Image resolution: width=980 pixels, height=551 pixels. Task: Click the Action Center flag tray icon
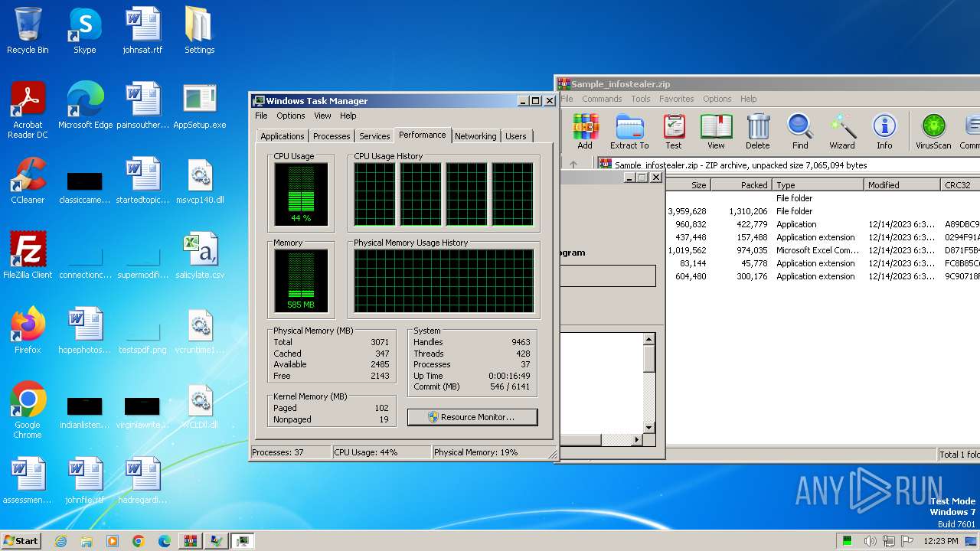click(908, 541)
